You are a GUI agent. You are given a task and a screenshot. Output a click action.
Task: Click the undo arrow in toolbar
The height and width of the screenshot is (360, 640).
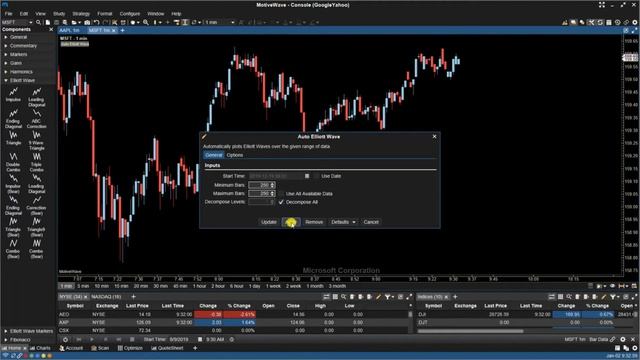96,22
